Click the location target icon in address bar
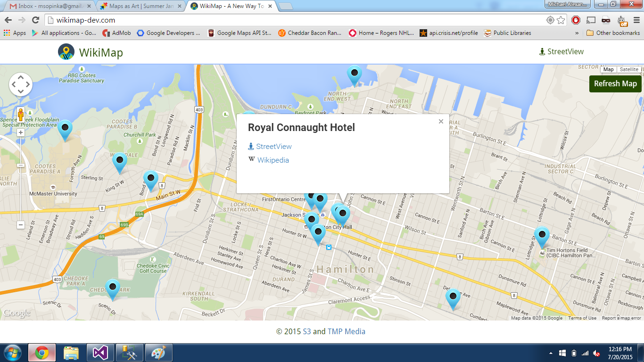Screen dimensions: 644x362 coord(550,20)
